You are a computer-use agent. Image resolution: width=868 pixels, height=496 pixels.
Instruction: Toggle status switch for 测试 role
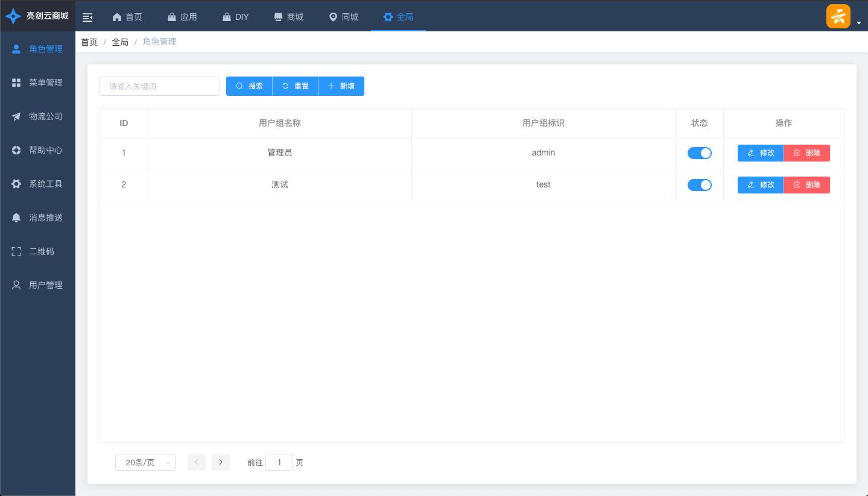700,185
